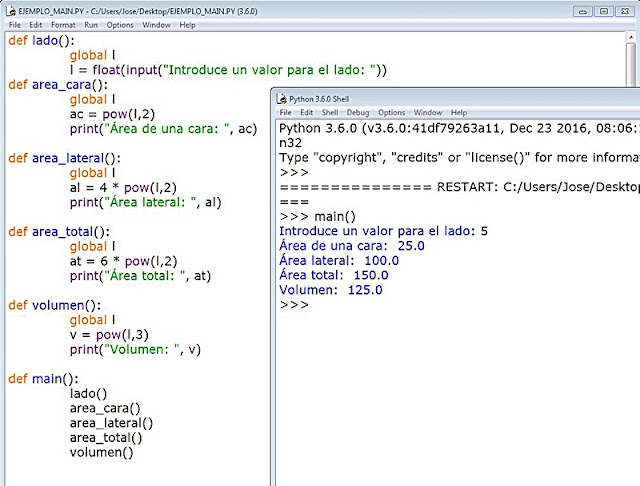
Task: Click the print "Área de una cara" code line
Action: click(163, 129)
